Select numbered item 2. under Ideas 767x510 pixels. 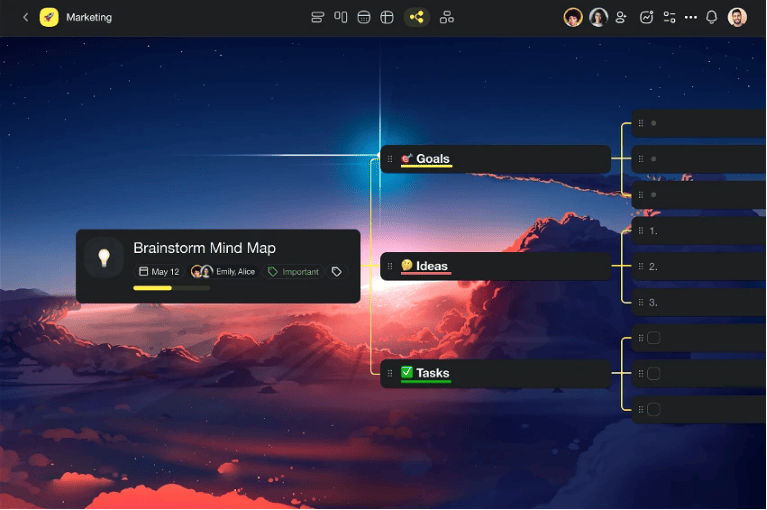(x=699, y=266)
